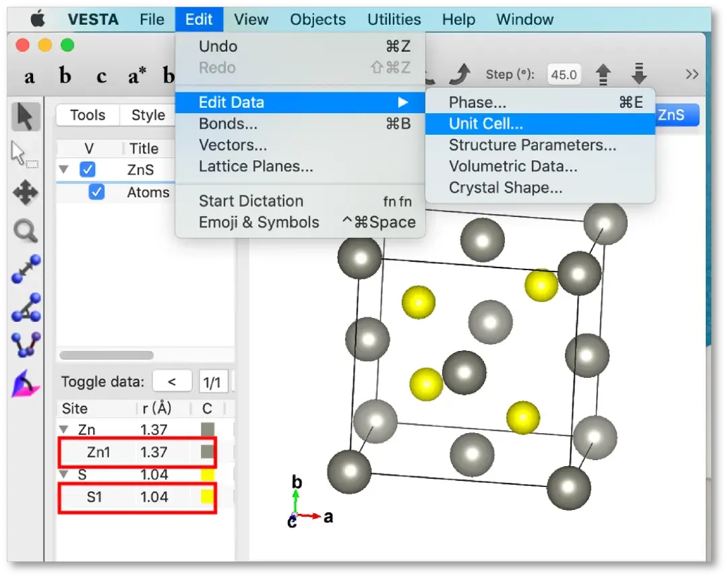The image size is (728, 578).
Task: Switch to the Tools tab
Action: click(x=88, y=115)
